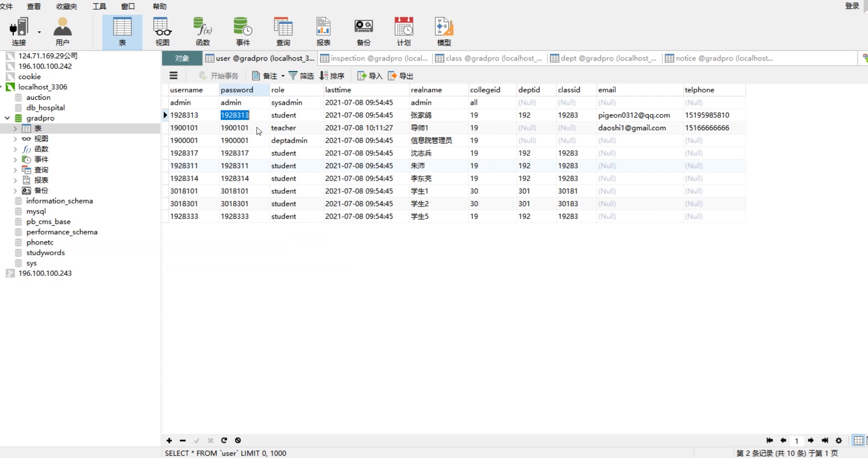Open the Backup (备份) toolbar icon
The height and width of the screenshot is (458, 868).
[364, 32]
